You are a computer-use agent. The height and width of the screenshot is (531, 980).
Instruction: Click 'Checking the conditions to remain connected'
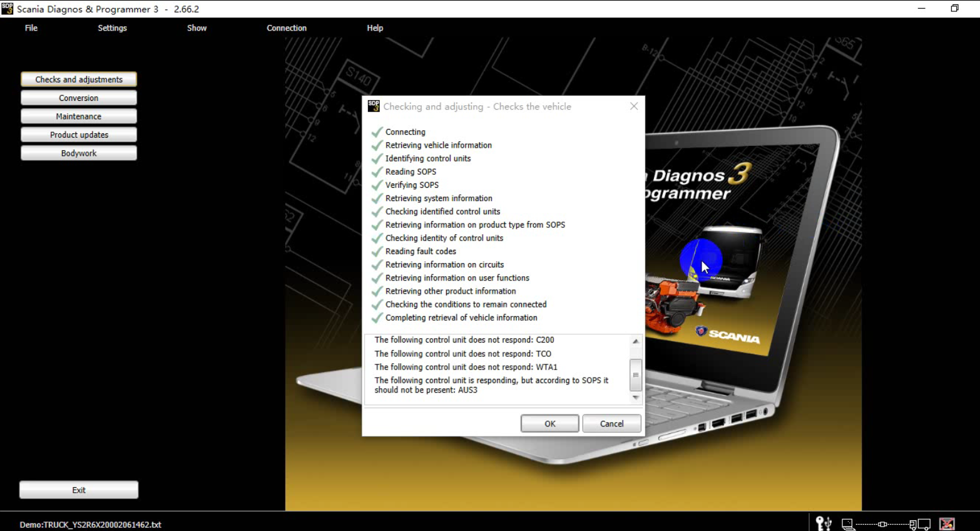(466, 304)
